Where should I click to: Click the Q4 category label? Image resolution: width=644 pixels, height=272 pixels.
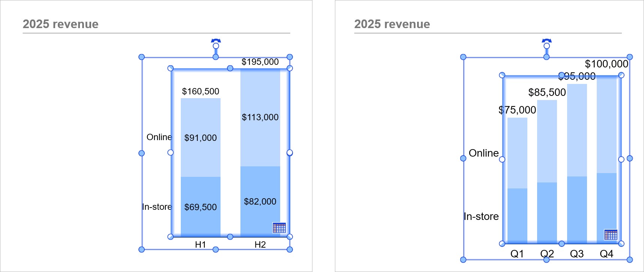coord(606,254)
